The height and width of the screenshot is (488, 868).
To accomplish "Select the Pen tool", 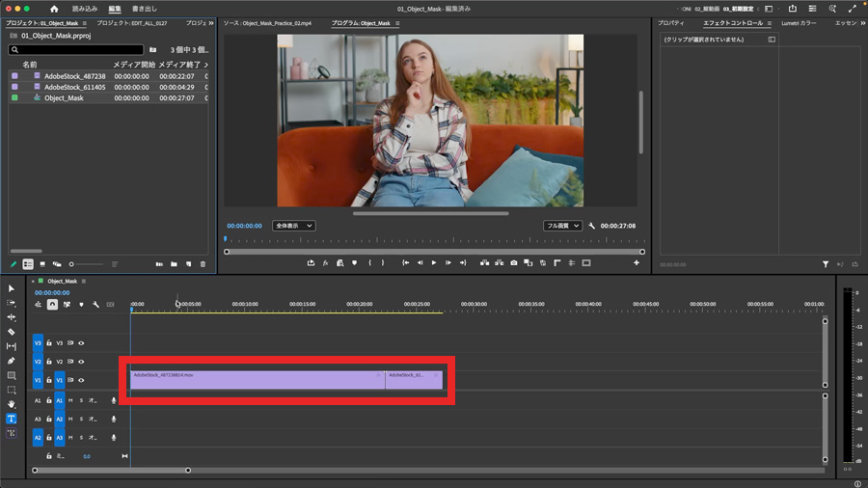I will tap(11, 361).
